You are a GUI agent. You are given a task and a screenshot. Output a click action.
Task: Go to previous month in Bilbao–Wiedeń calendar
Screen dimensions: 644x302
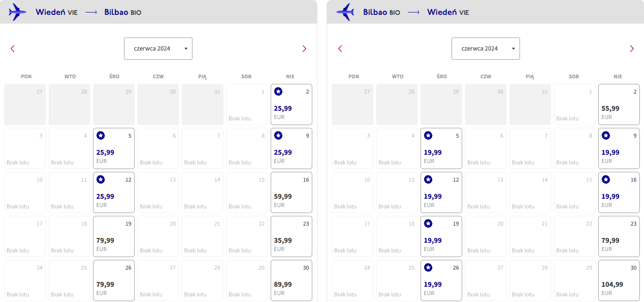[x=340, y=49]
